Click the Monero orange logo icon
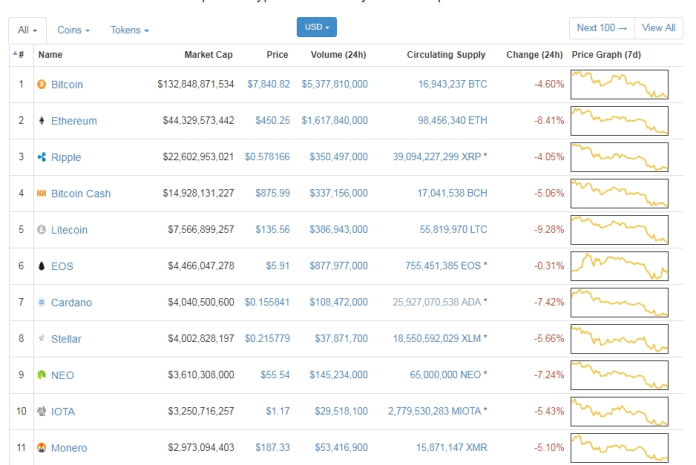696x465 pixels. tap(41, 447)
